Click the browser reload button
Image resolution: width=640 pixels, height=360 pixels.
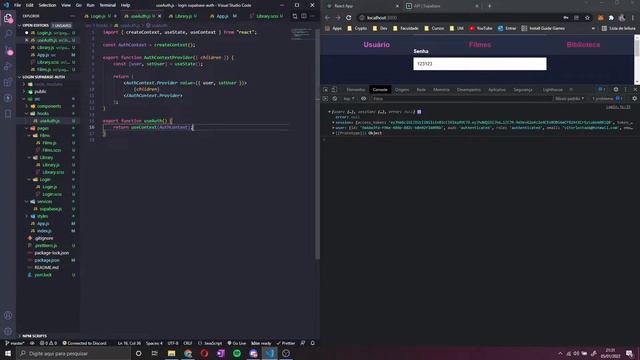tap(349, 18)
